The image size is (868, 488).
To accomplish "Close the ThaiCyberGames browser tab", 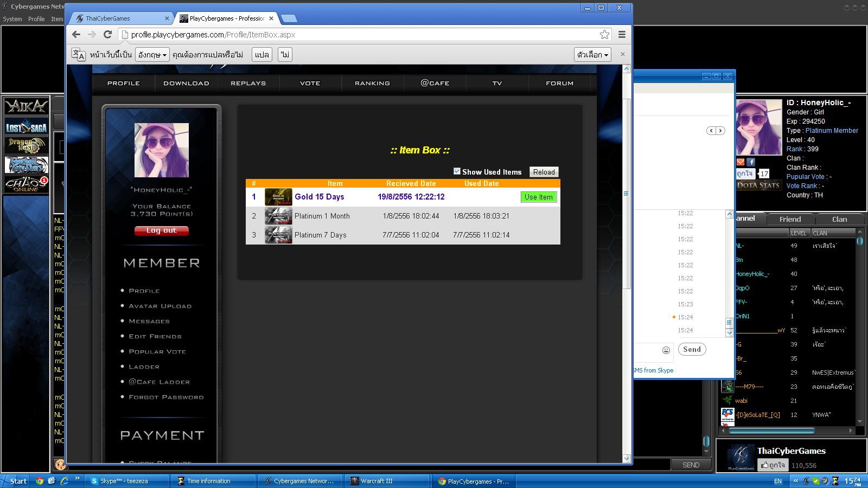I will pyautogui.click(x=167, y=18).
